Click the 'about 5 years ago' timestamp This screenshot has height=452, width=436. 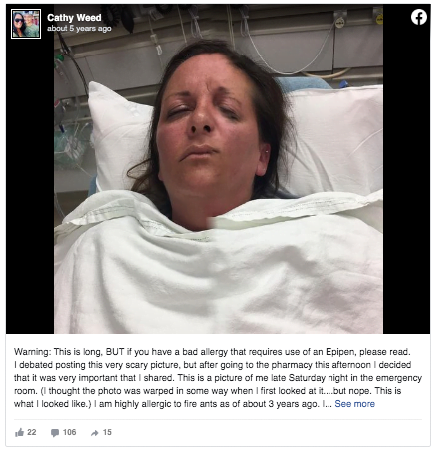[x=79, y=29]
